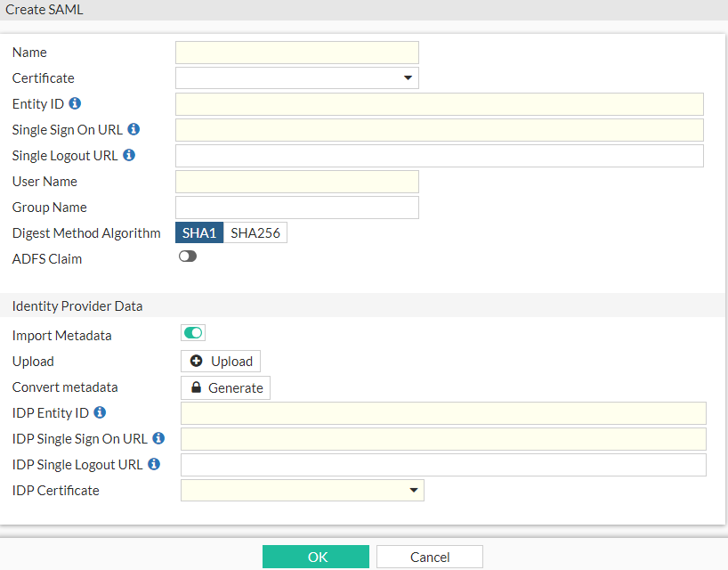Generate converted metadata

[x=225, y=387]
